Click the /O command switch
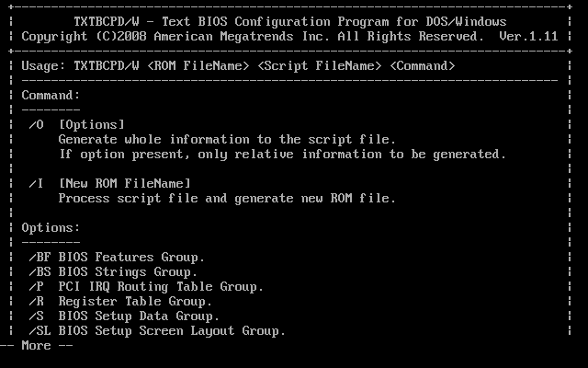The height and width of the screenshot is (368, 588). click(x=36, y=124)
